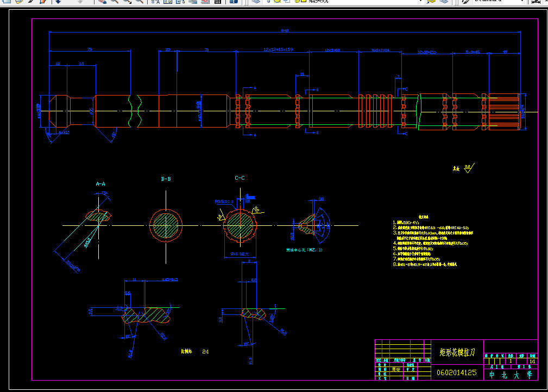Select the C-C section view label
Viewport: 548px width, 392px height.
[240, 178]
